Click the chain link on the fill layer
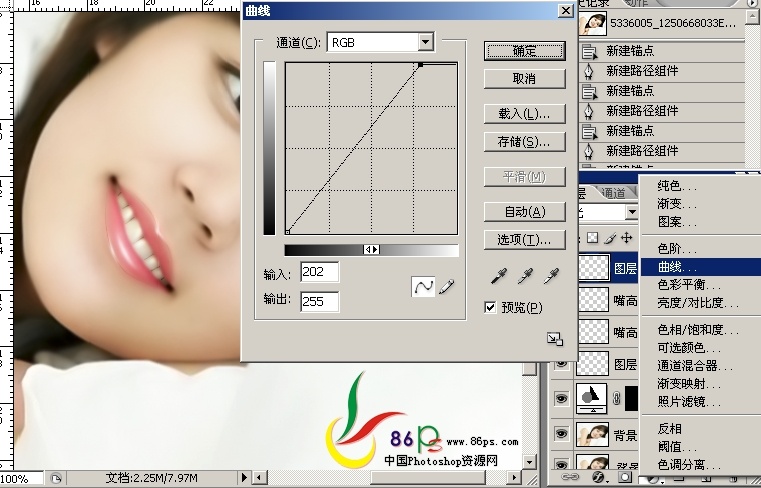The image size is (761, 488). (x=616, y=398)
